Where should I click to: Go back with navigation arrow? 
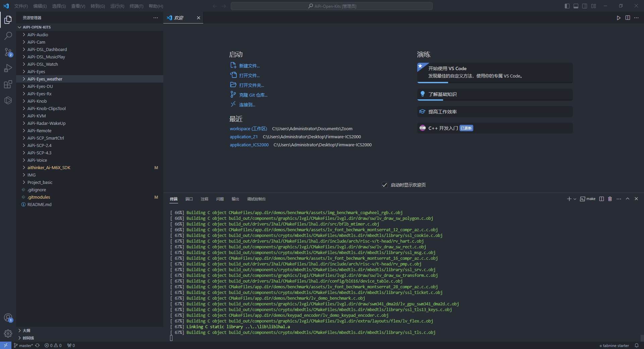tap(215, 6)
